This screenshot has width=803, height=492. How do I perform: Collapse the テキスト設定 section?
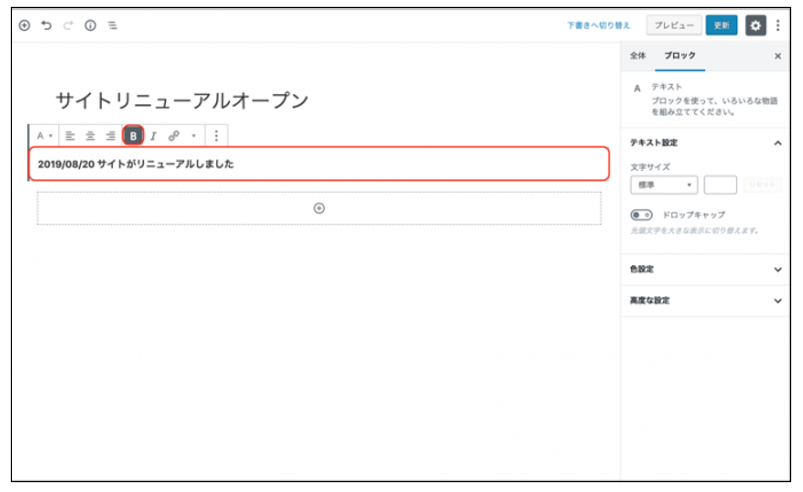[778, 143]
